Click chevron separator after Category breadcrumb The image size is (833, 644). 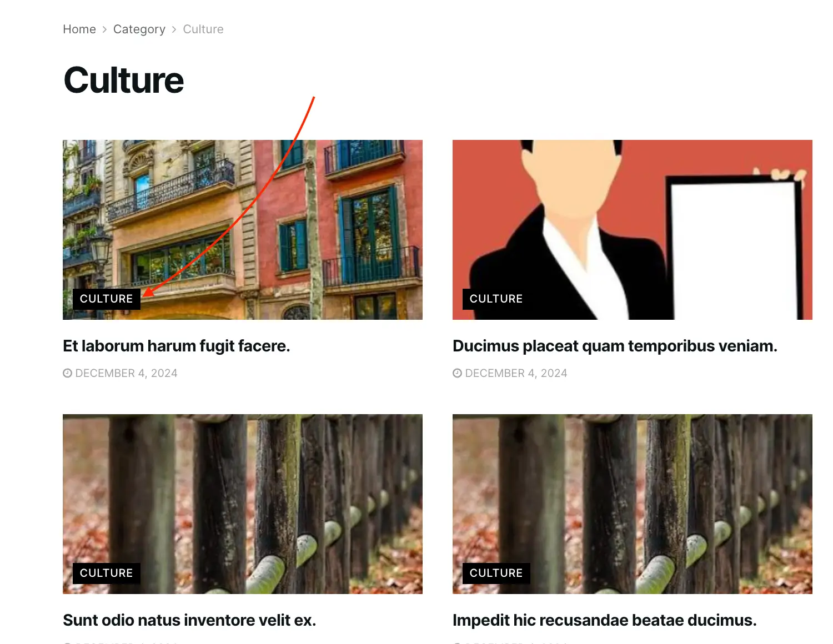point(174,29)
